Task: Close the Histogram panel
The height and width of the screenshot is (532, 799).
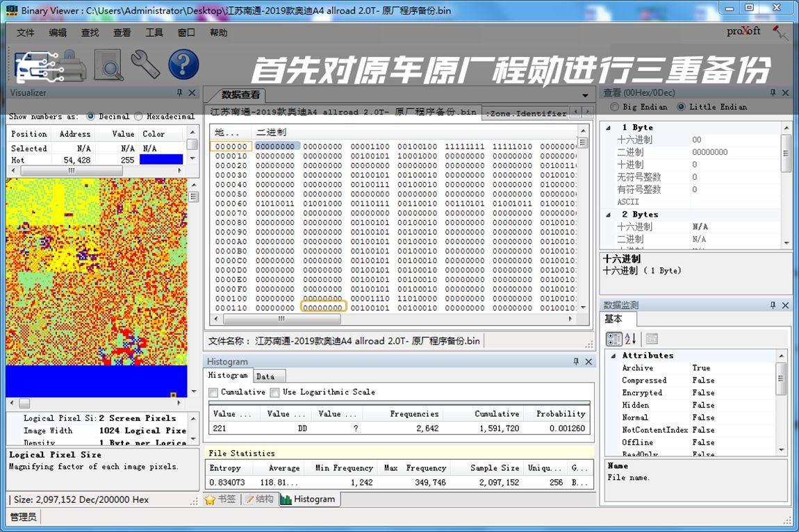Action: (588, 362)
